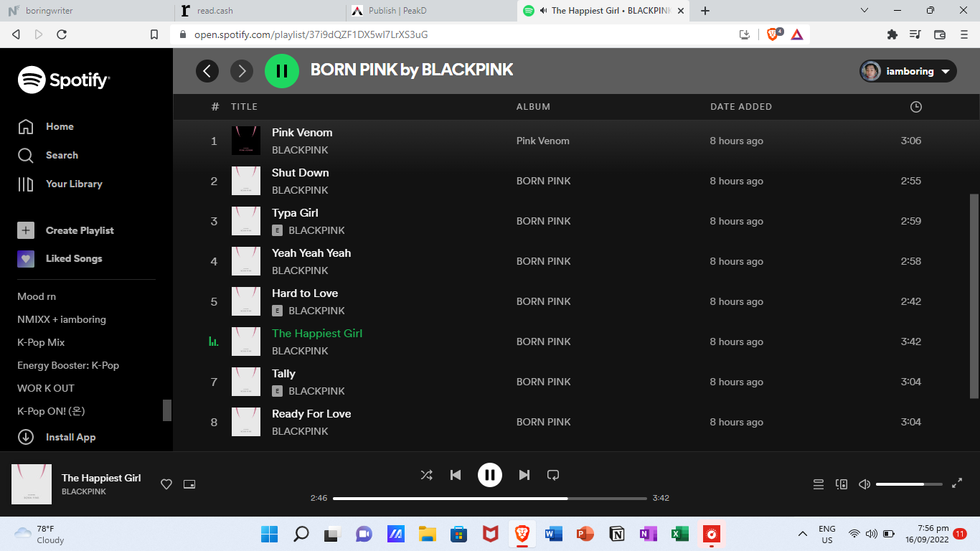Skip to the previous track
Image resolution: width=980 pixels, height=551 pixels.
[x=456, y=475]
